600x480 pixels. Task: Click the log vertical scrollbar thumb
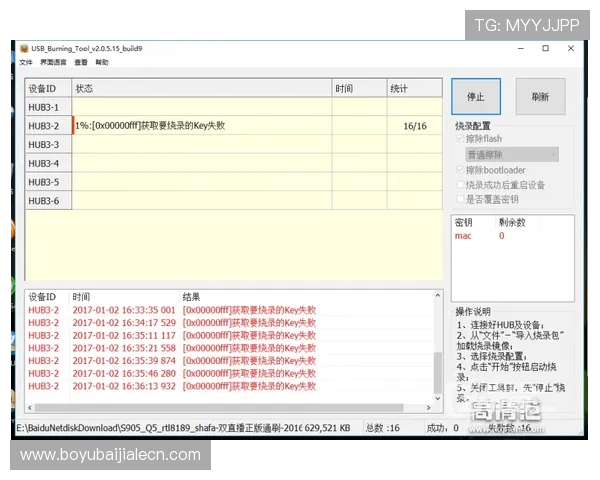coord(438,372)
